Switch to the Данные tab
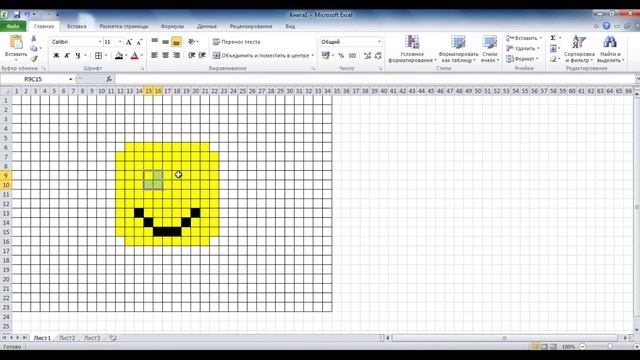640x360 pixels. (207, 26)
